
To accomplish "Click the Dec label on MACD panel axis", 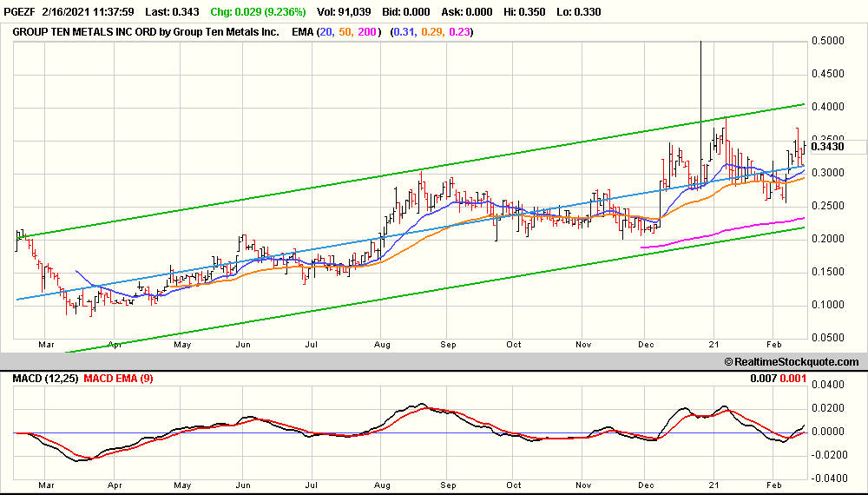I will click(x=648, y=485).
